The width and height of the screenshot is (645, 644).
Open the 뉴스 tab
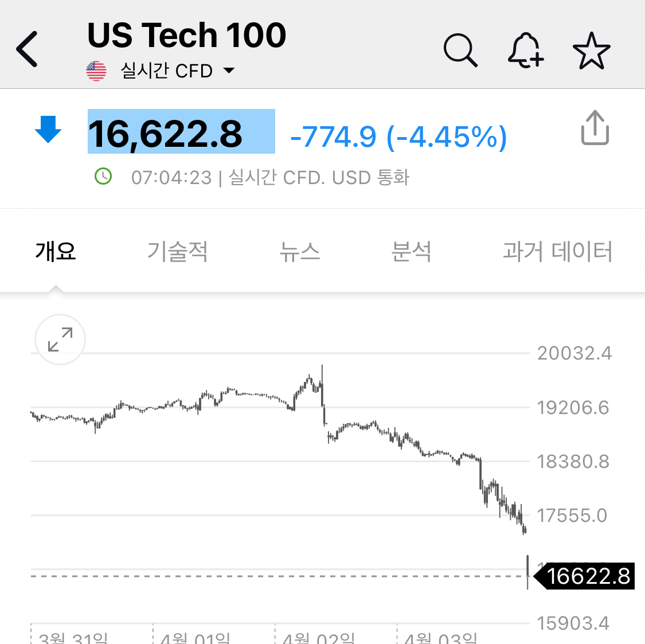(299, 251)
